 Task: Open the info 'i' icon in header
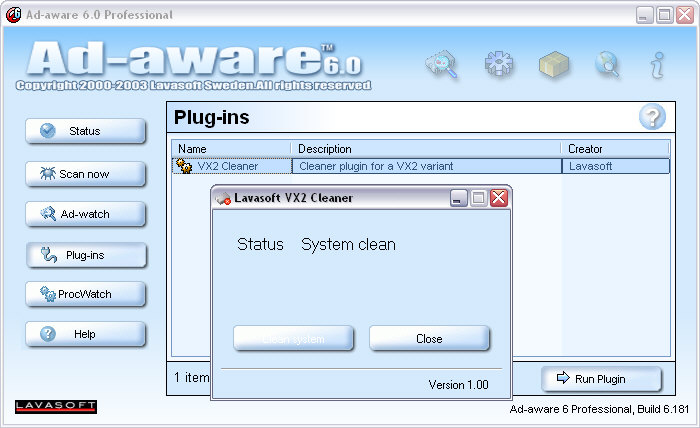[x=657, y=65]
